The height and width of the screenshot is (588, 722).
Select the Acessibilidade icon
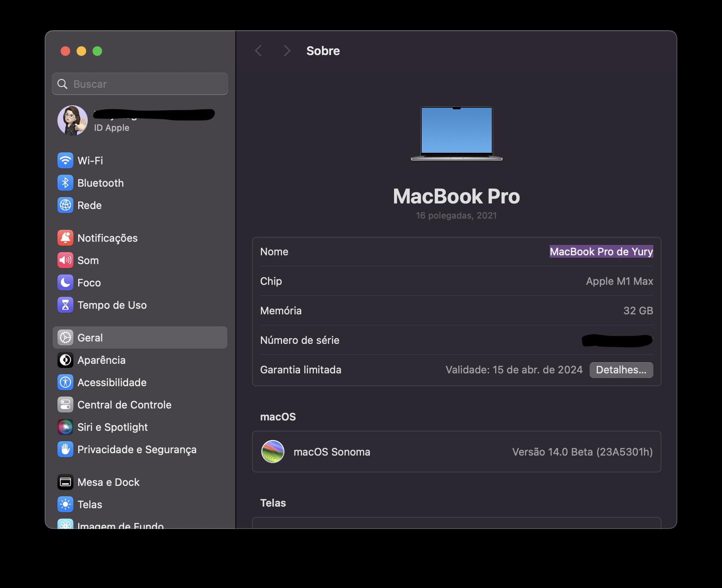coord(65,383)
